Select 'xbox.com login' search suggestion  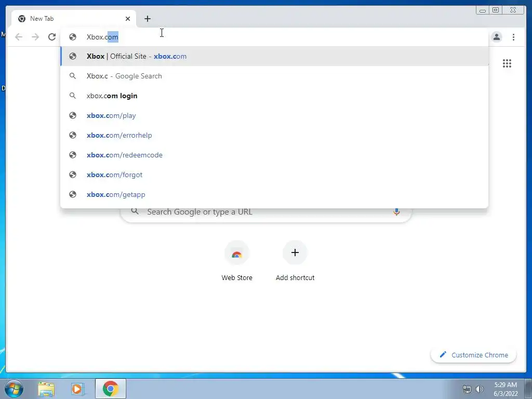coord(274,96)
